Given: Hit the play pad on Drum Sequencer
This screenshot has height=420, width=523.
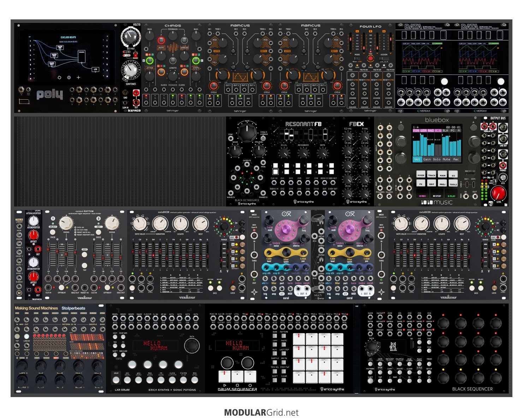Looking at the screenshot, I should (x=225, y=377).
